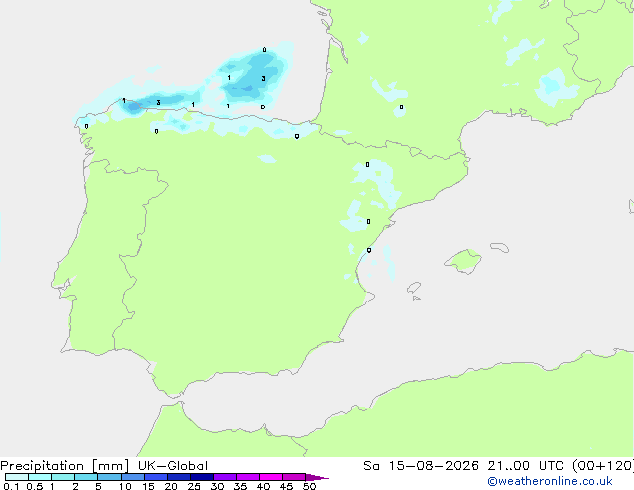Click the 5 to 10 mm legend swatch
634x490 pixels.
(109, 477)
